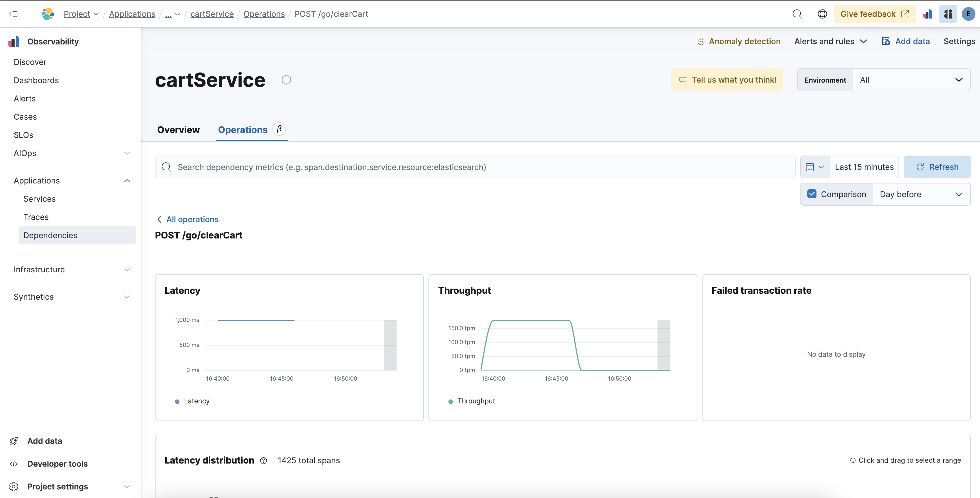
Task: Select the Operations tab
Action: point(243,130)
